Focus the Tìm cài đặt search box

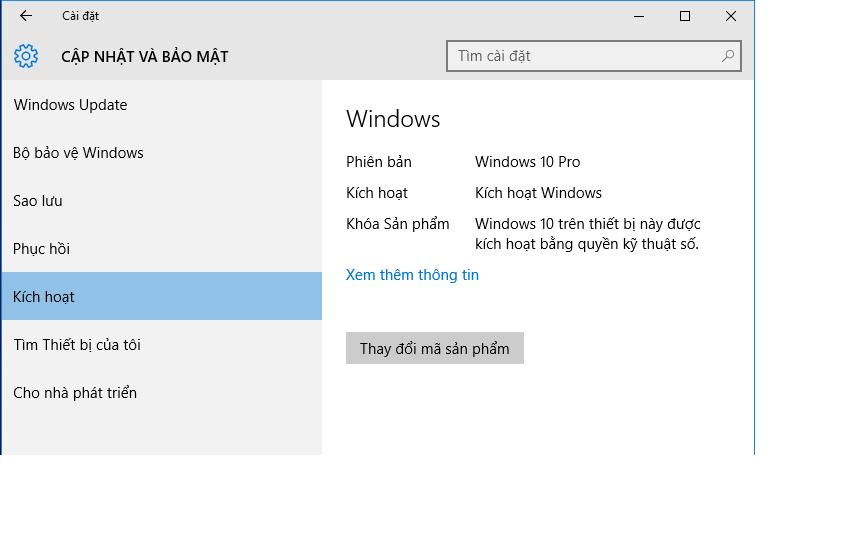click(x=593, y=56)
